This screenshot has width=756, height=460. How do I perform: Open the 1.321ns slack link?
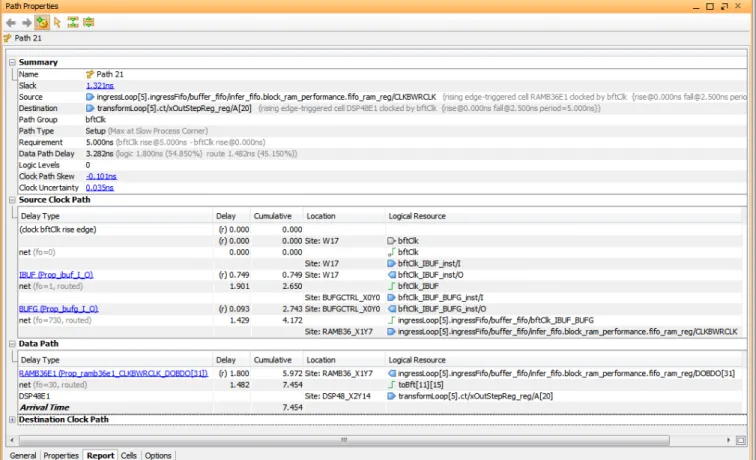[100, 85]
